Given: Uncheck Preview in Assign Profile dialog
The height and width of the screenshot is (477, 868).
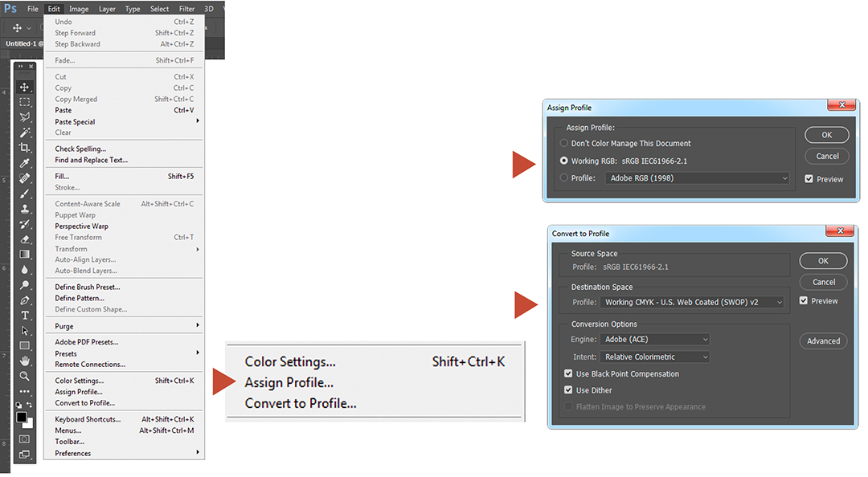Looking at the screenshot, I should pyautogui.click(x=809, y=179).
